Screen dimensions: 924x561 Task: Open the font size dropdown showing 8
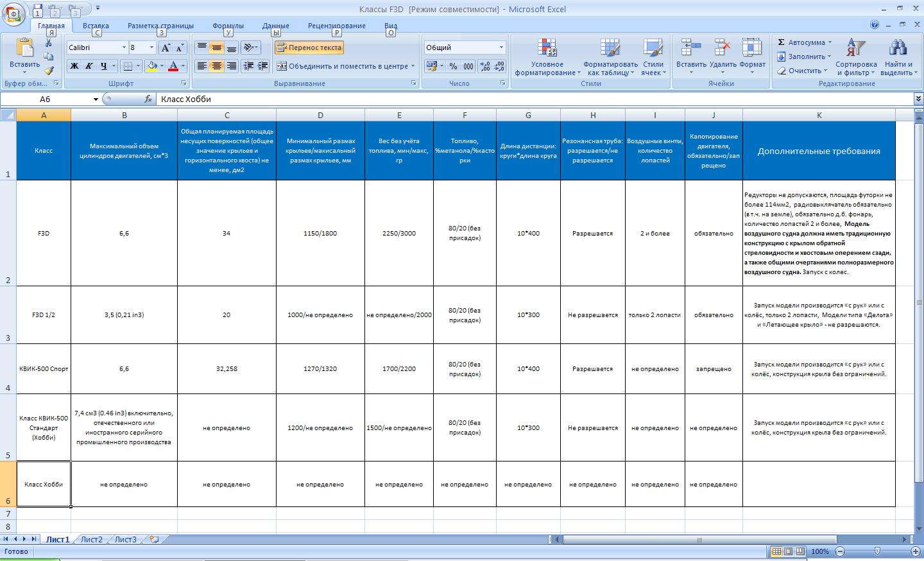pos(151,47)
